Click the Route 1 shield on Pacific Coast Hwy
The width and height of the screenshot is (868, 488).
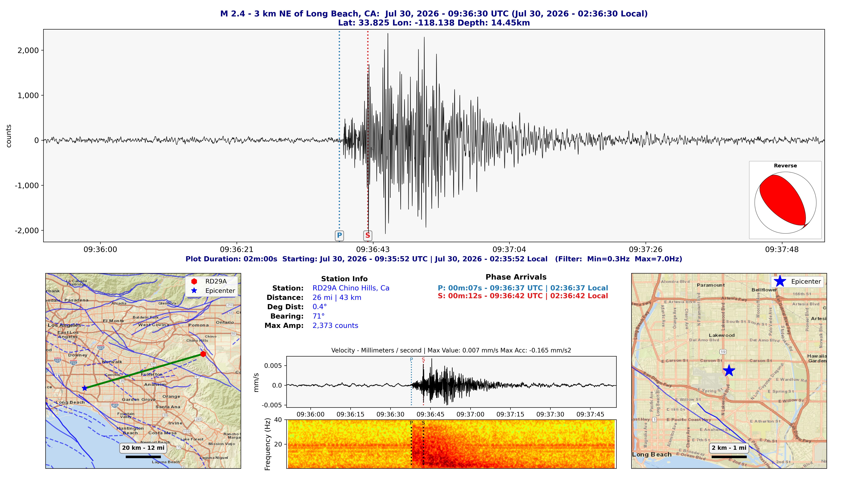point(654,420)
